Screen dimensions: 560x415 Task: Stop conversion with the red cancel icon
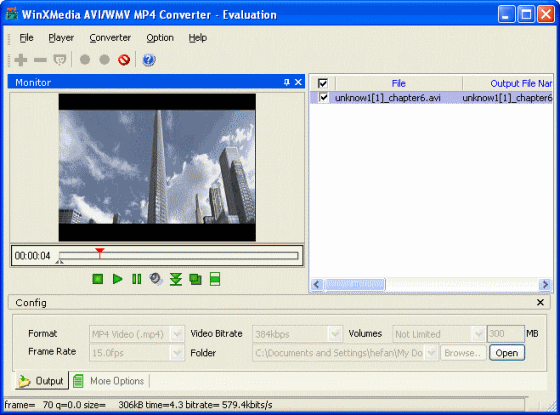124,60
